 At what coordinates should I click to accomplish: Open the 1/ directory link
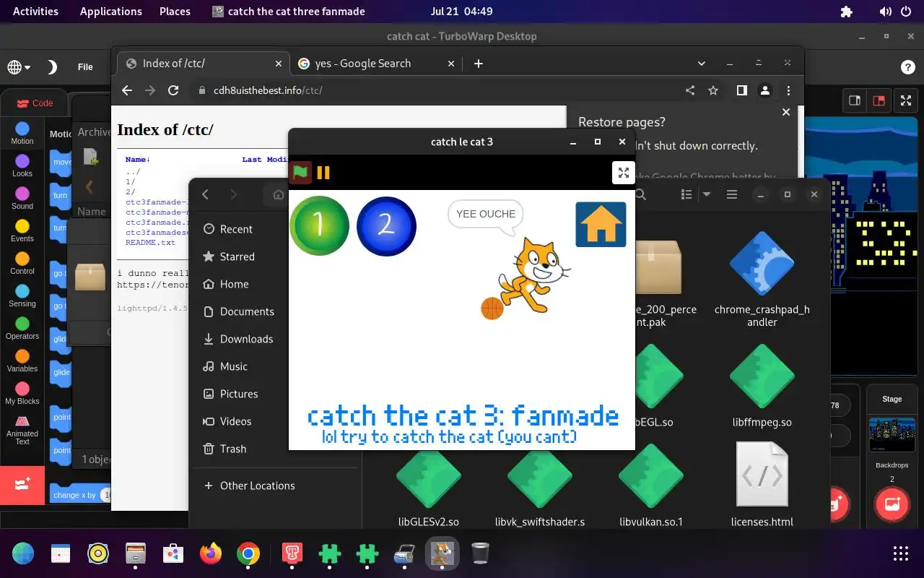[x=131, y=182]
